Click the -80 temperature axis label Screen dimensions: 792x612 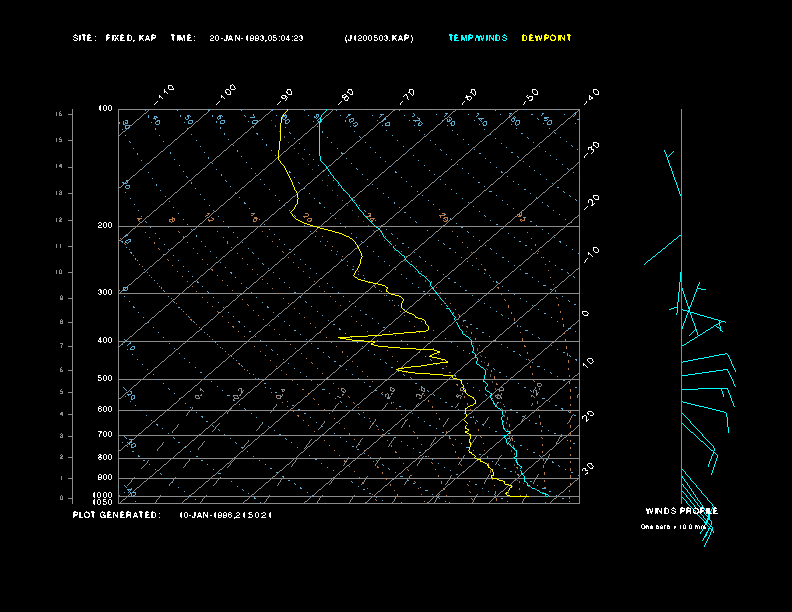[346, 97]
